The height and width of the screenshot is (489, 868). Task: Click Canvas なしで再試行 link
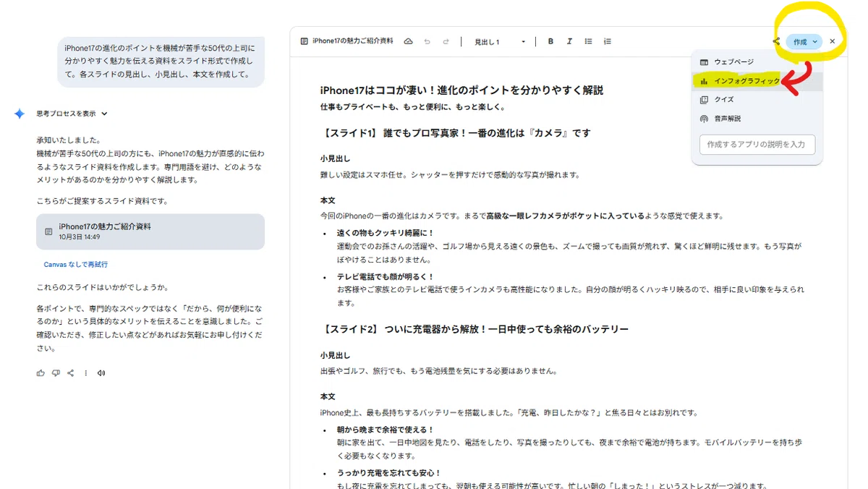(x=76, y=265)
